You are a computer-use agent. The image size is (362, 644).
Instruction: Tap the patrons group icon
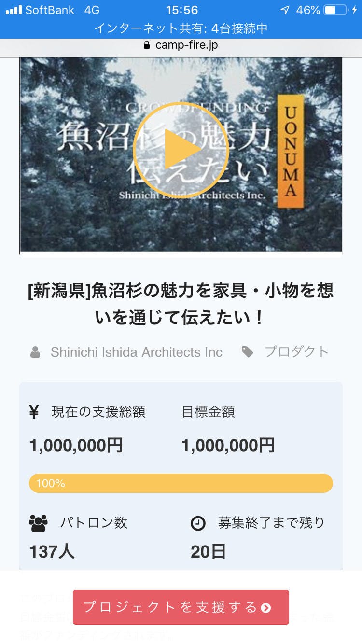pos(39,523)
